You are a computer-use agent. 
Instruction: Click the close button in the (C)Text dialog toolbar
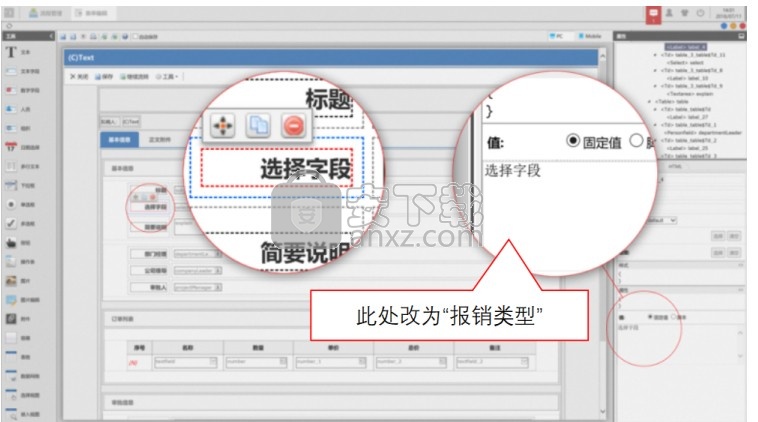79,76
